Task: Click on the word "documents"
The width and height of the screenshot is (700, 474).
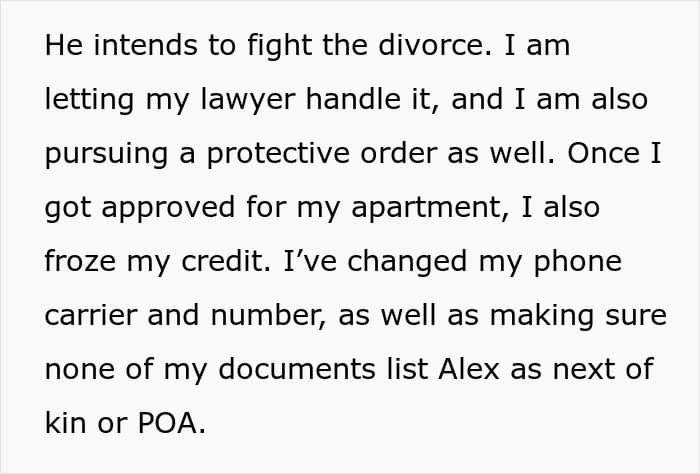Action: click(297, 369)
